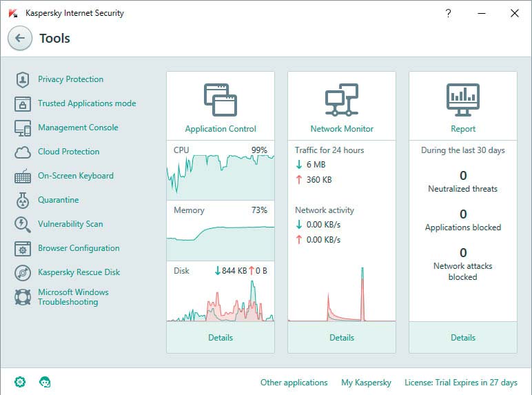532x395 pixels.
Task: Click the Report title link
Action: (463, 129)
